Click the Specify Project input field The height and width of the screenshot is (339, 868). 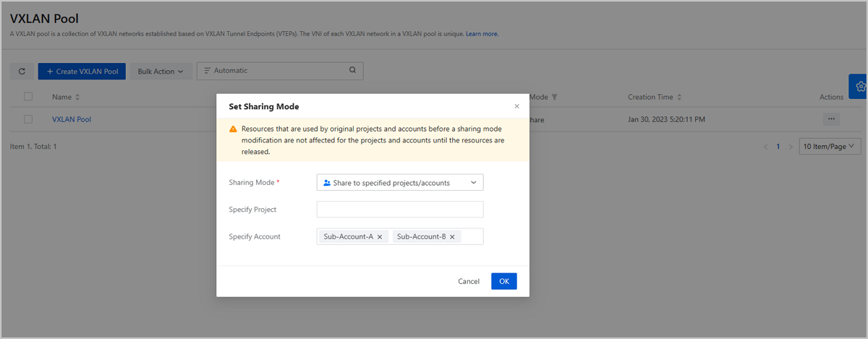[400, 210]
